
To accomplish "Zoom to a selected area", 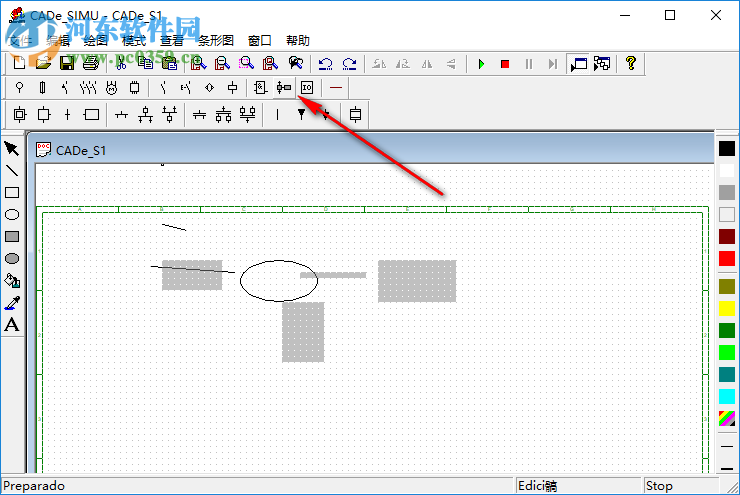I will point(246,63).
